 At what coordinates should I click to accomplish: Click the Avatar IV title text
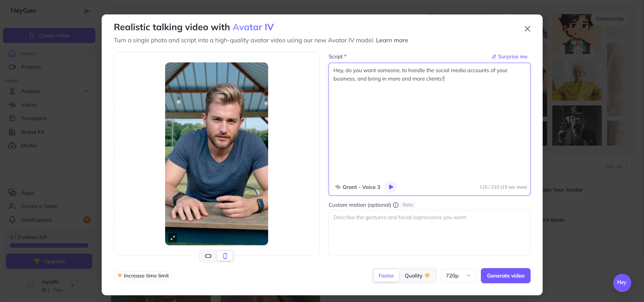253,27
